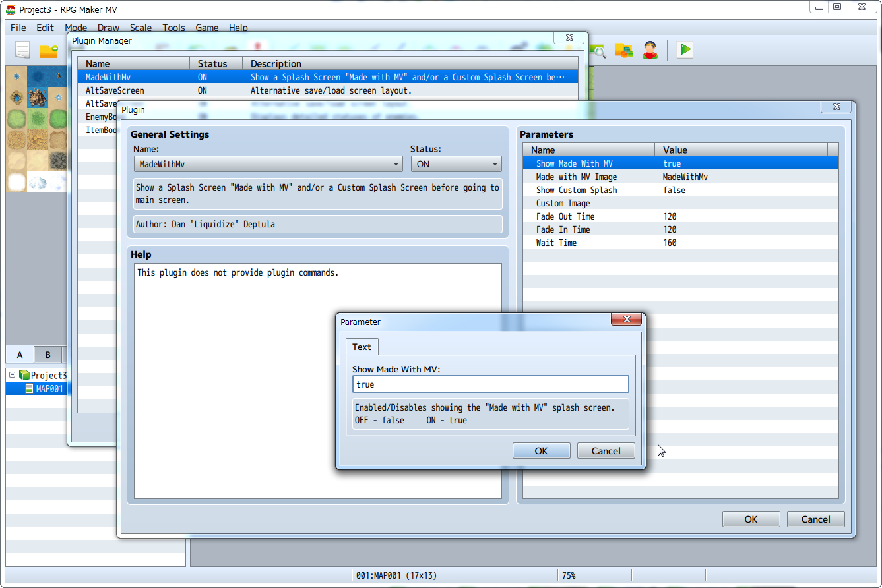Viewport: 882px width, 588px height.
Task: Click the Event Searcher magnifier icon
Action: click(x=599, y=51)
